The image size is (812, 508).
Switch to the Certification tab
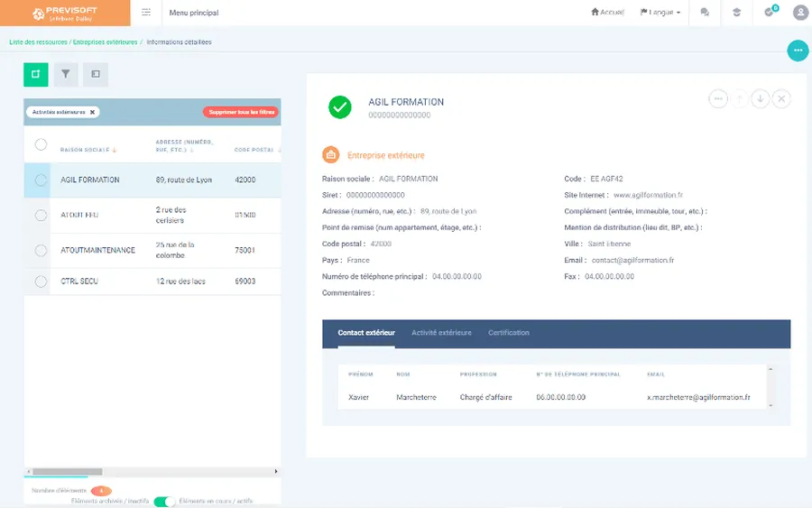coord(509,333)
